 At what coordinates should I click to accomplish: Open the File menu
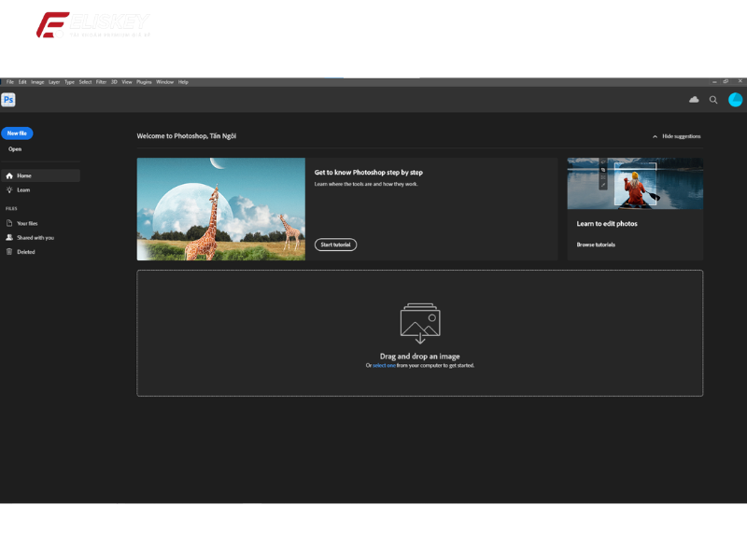coord(9,82)
